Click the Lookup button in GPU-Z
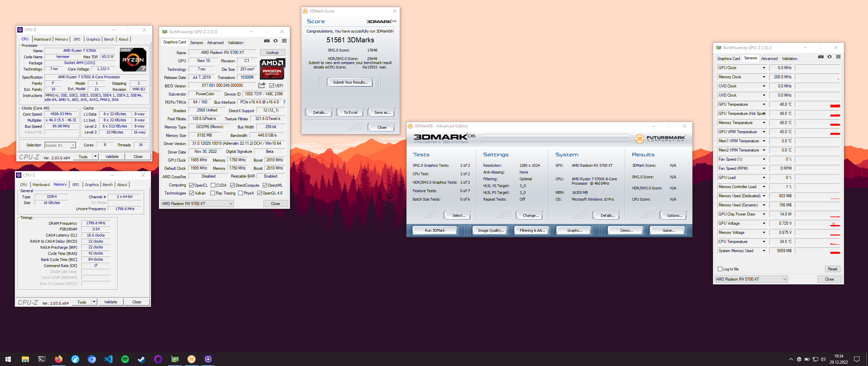Viewport: 868px width, 366px height. tap(272, 53)
